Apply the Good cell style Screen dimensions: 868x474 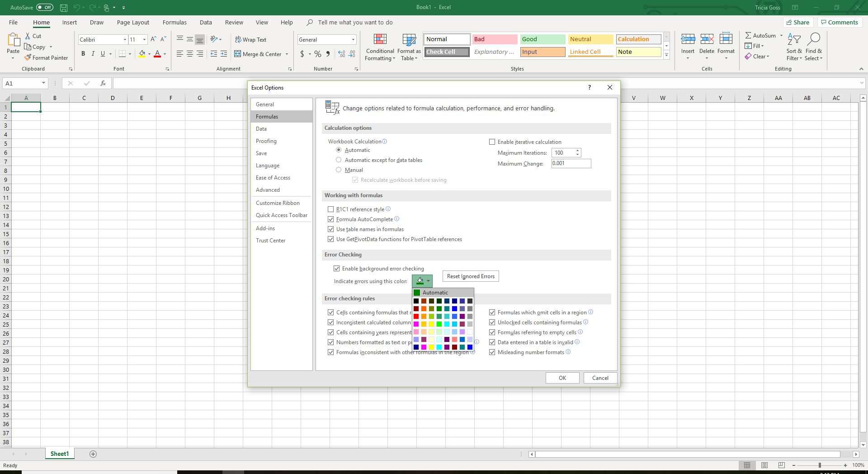[542, 39]
